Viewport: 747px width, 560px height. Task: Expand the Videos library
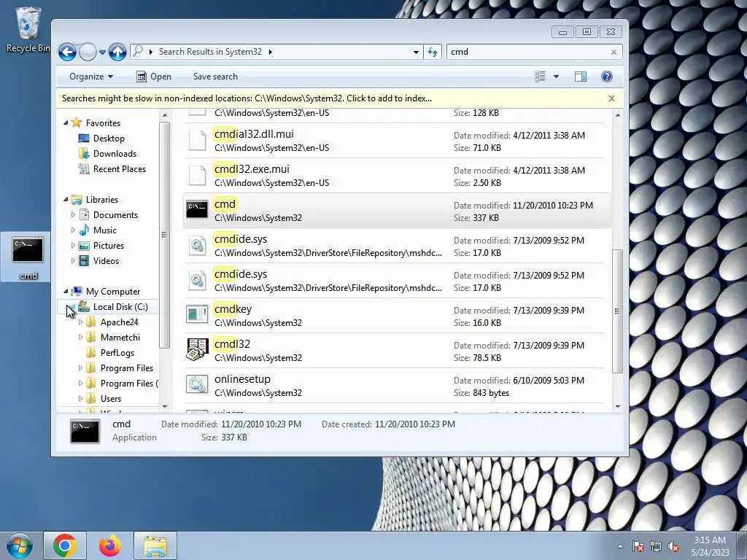[x=73, y=260]
